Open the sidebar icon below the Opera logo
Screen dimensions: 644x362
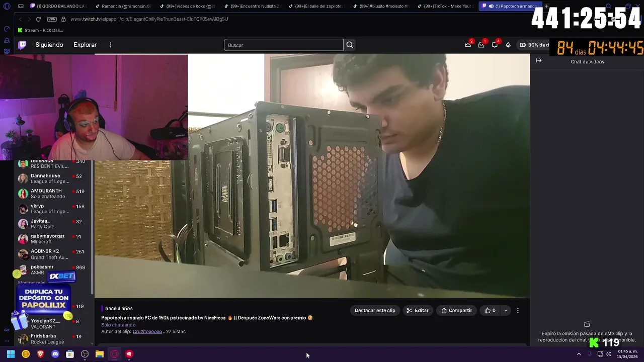7,29
